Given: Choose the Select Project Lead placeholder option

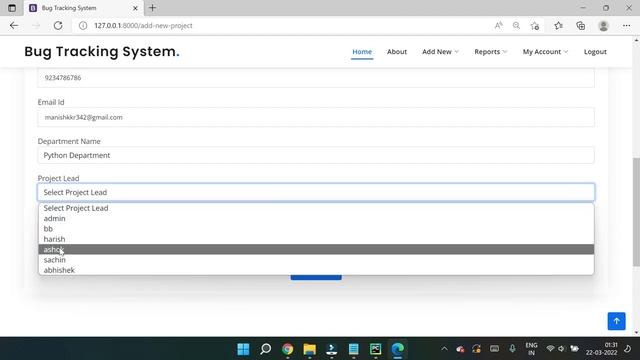Looking at the screenshot, I should point(316,208).
